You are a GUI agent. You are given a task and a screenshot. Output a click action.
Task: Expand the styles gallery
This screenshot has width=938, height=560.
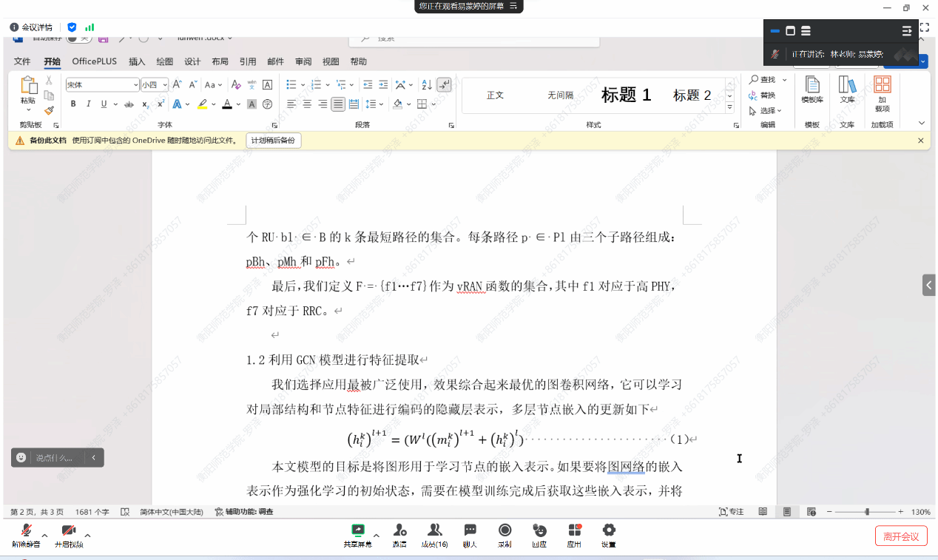[730, 108]
